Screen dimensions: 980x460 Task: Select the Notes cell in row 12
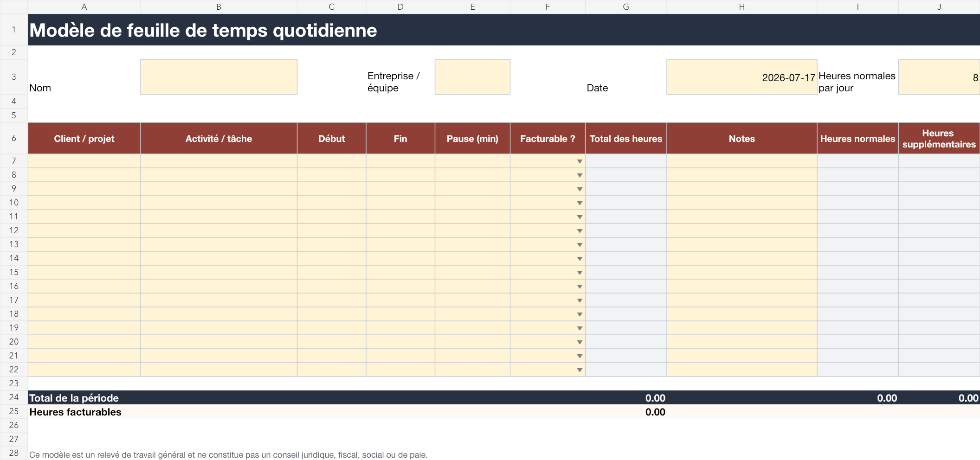[x=741, y=230]
